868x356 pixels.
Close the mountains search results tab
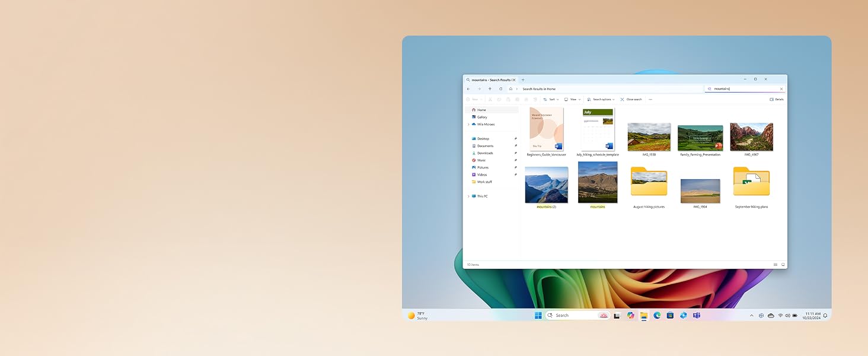pyautogui.click(x=514, y=80)
